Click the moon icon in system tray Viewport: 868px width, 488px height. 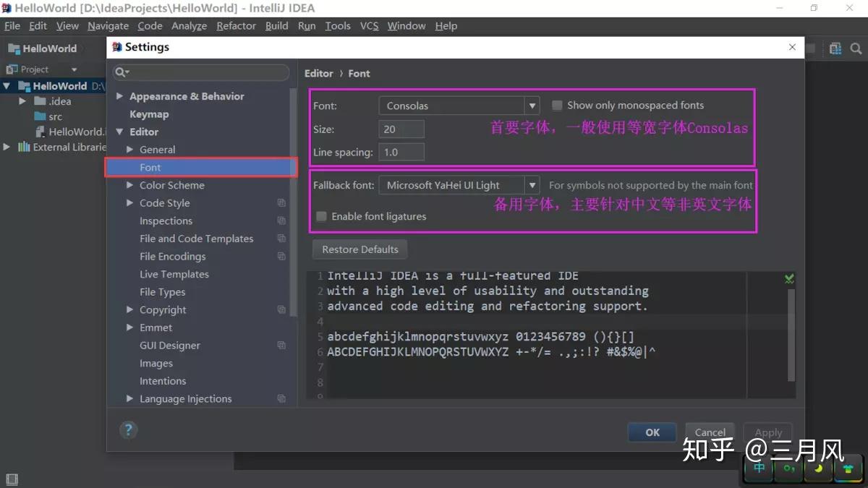(818, 468)
